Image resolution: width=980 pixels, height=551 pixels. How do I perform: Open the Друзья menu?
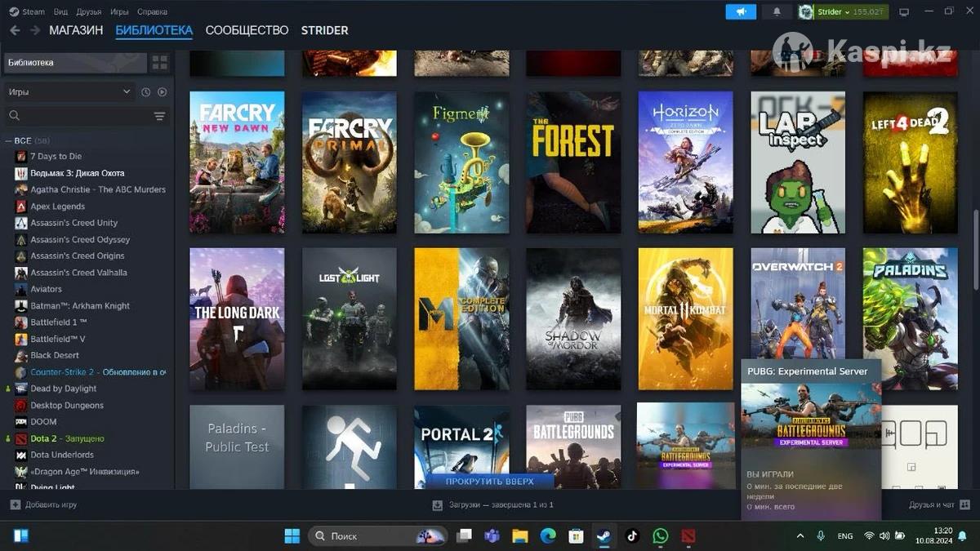click(x=89, y=11)
